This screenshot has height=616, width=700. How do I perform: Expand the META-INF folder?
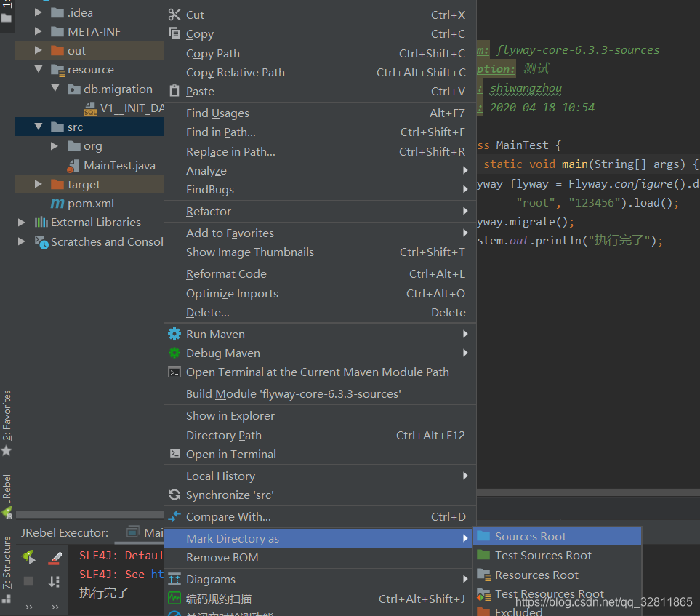pyautogui.click(x=39, y=31)
